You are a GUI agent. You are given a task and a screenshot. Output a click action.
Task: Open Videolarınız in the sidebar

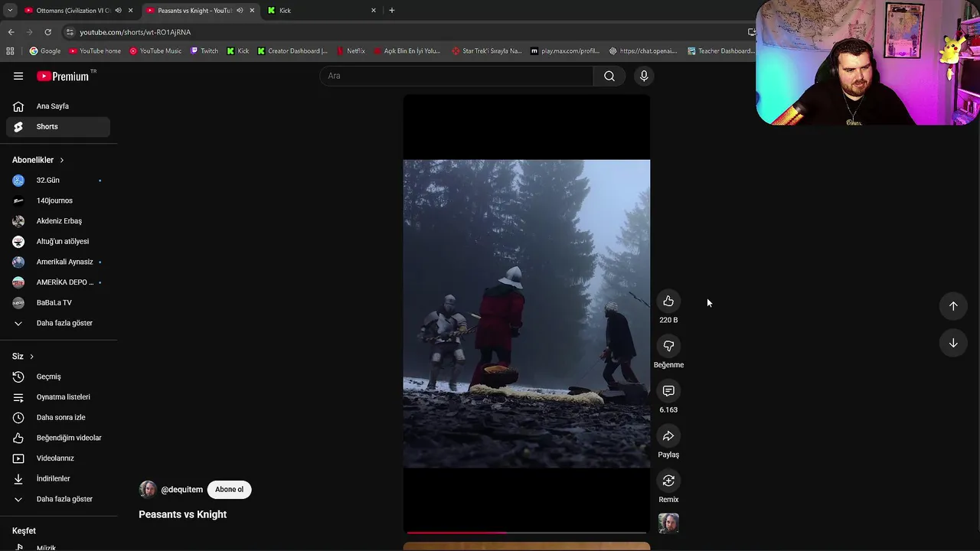click(x=58, y=458)
